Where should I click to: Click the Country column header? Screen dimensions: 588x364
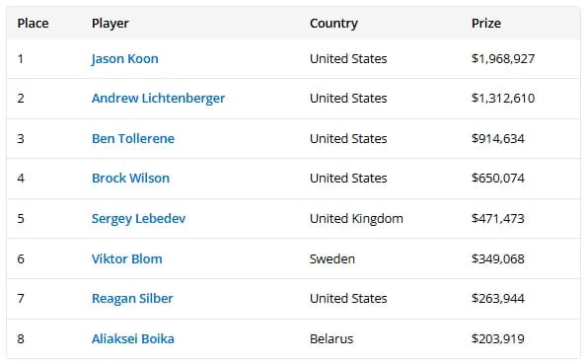point(333,24)
